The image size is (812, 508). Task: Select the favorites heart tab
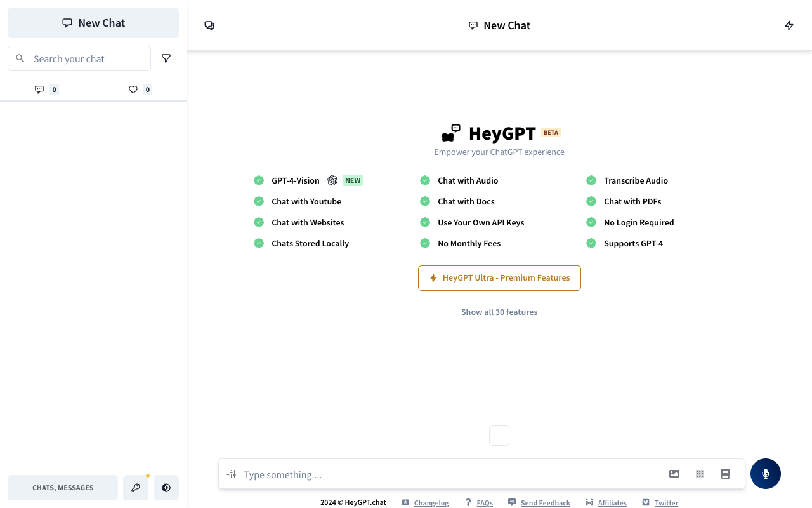click(140, 90)
